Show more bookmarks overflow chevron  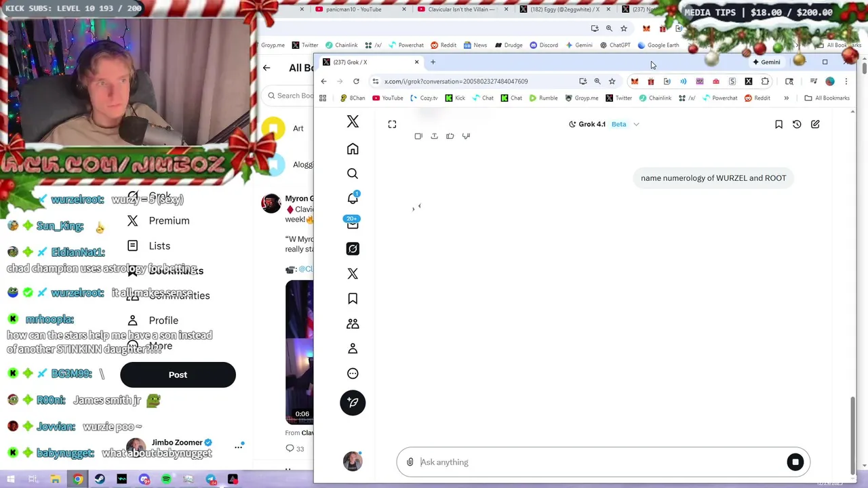[786, 98]
